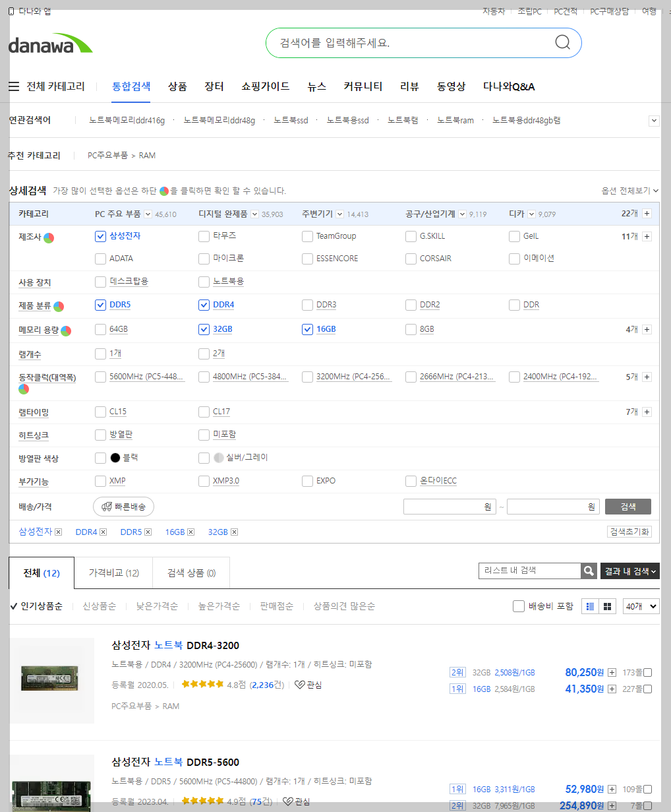Open the 40개 items-per-page dropdown
Image resolution: width=671 pixels, height=812 pixels.
(641, 606)
